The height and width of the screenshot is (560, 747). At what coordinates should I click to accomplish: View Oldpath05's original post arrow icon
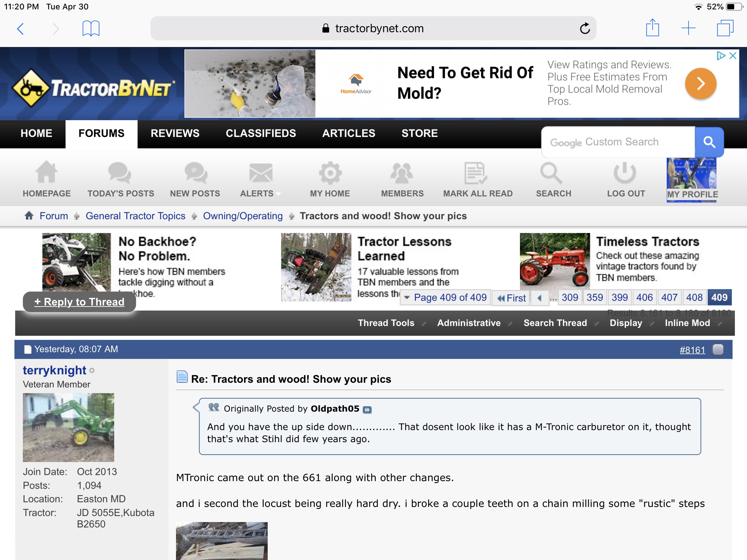point(367,410)
